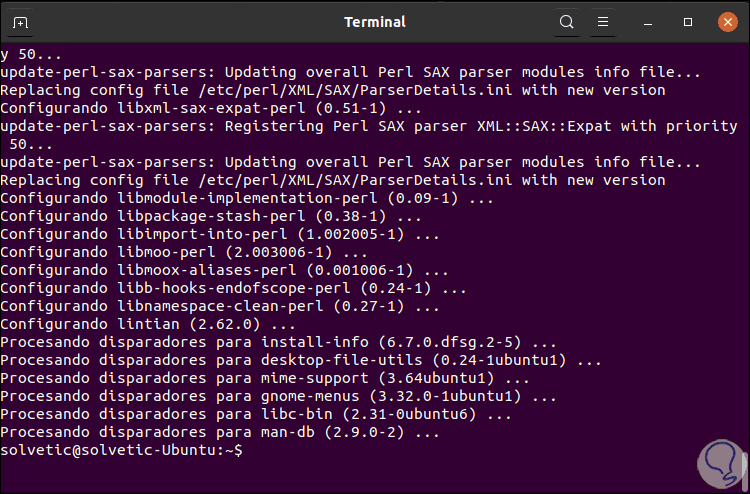Click the man-db (2.9.0-2) line

tap(220, 433)
